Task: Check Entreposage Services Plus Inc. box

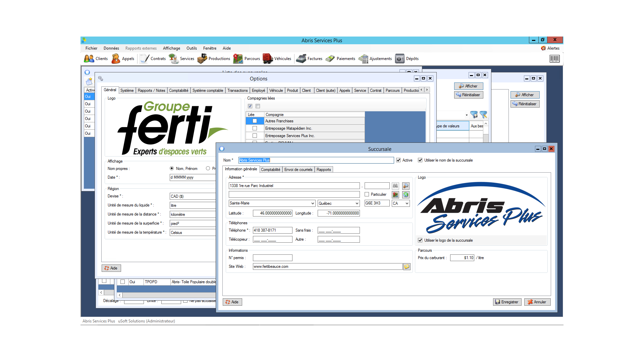Action: pyautogui.click(x=255, y=136)
